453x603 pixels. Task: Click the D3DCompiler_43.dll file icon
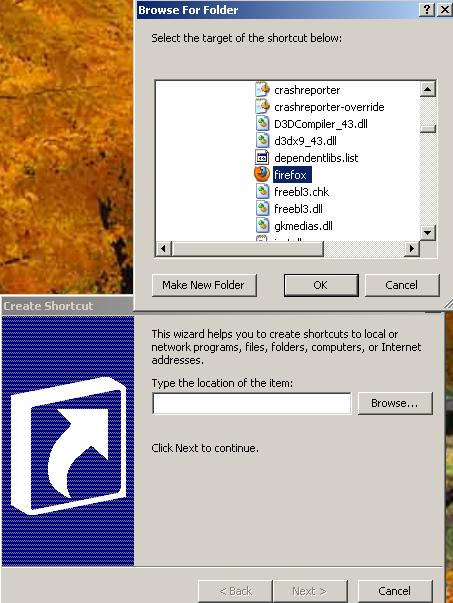point(262,123)
